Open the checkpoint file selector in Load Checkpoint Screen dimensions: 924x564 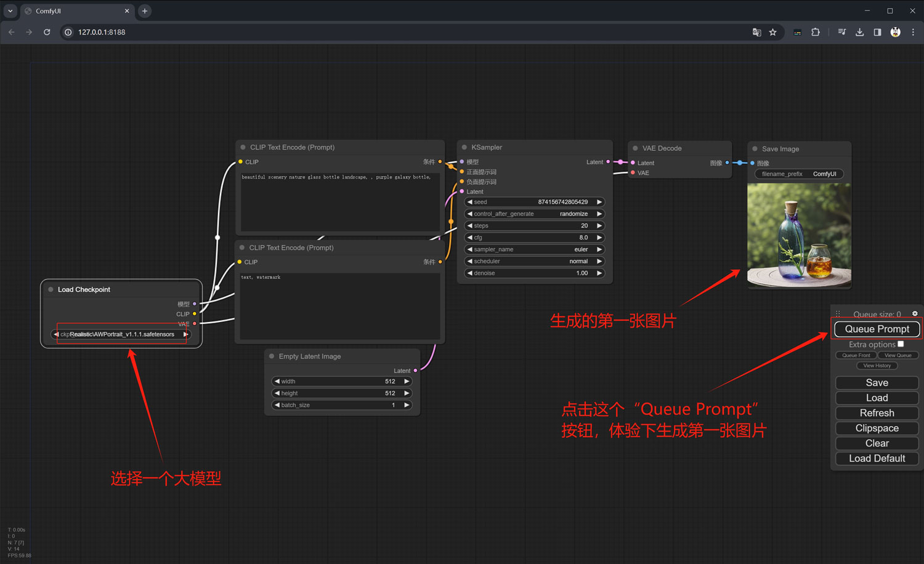[x=121, y=334]
